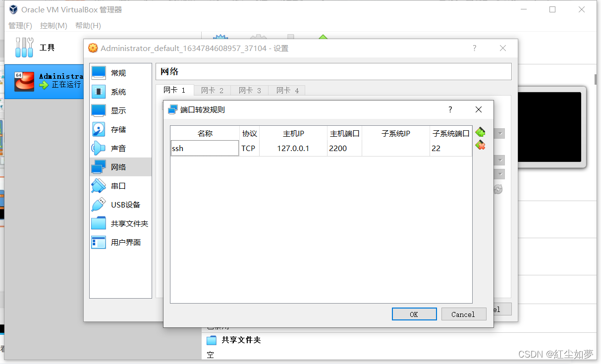
Task: Click the 127.0.0.1 host IP cell
Action: (293, 148)
